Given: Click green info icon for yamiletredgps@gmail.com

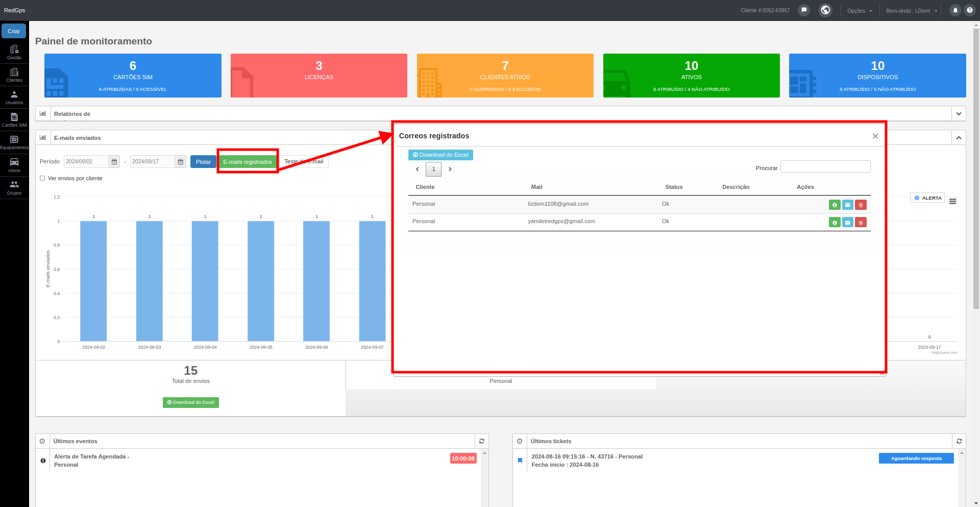Looking at the screenshot, I should coord(835,222).
